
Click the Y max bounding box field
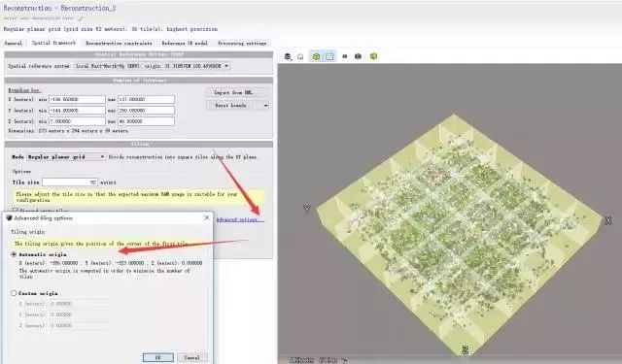(x=146, y=111)
